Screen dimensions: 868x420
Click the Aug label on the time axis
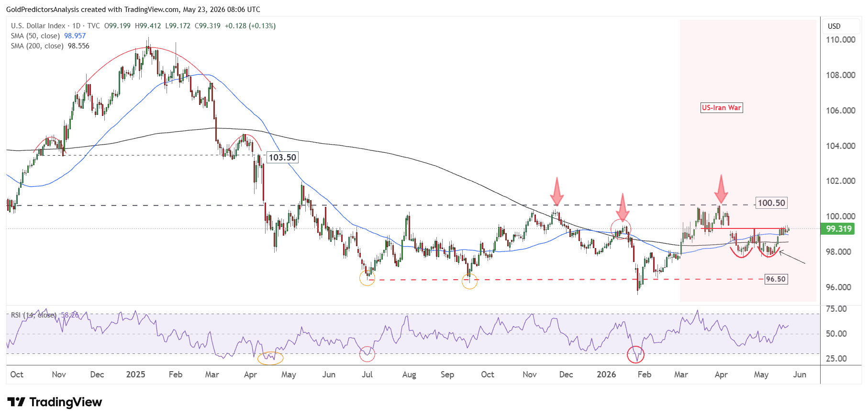tap(409, 375)
